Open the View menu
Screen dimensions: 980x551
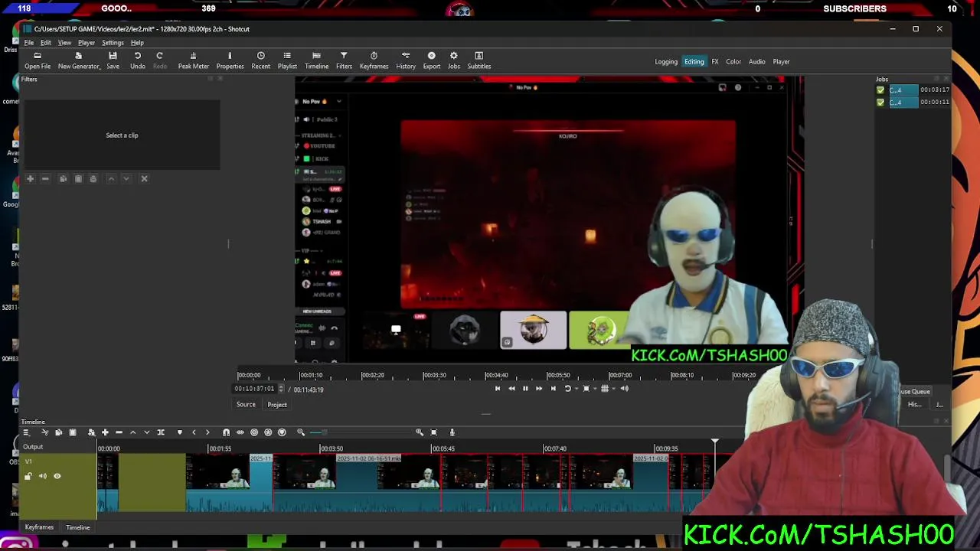tap(64, 43)
